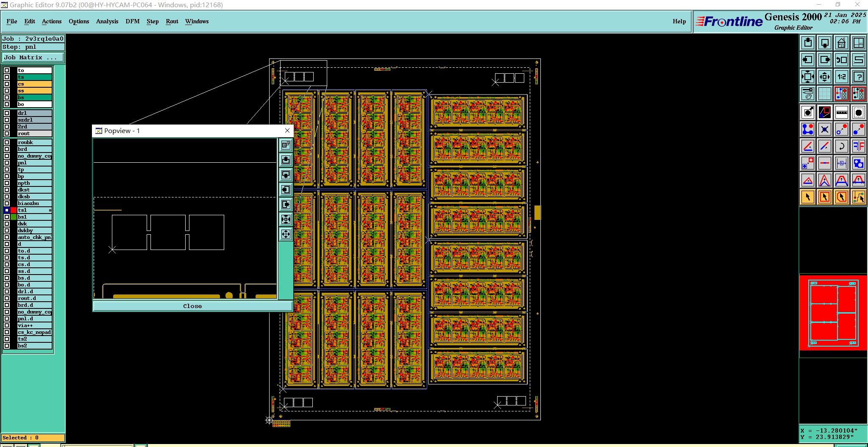Image resolution: width=868 pixels, height=447 pixels.
Task: Toggle the checkbox for layer biaozhu
Action: click(x=7, y=203)
